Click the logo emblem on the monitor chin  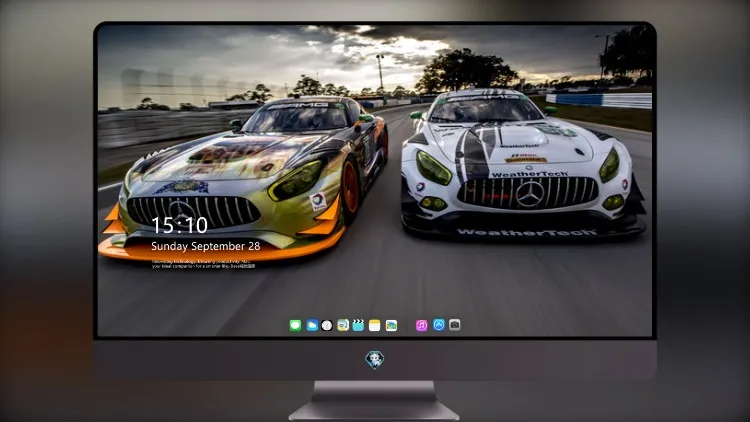click(375, 360)
